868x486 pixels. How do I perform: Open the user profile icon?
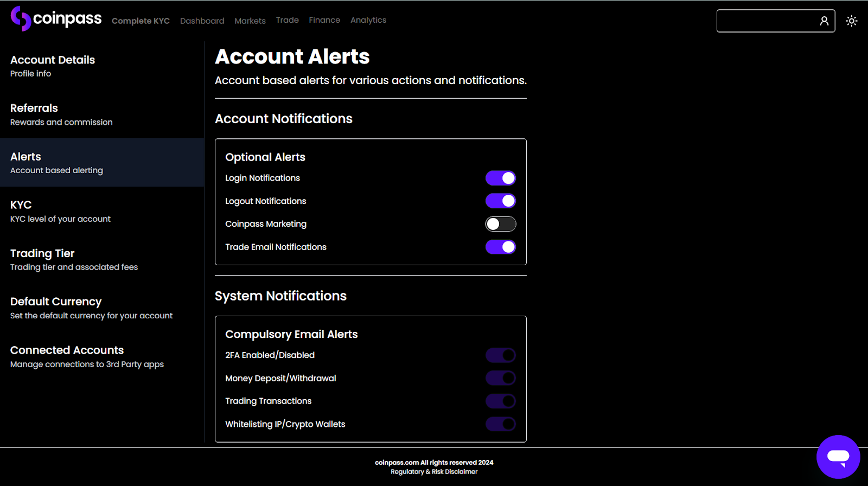point(824,21)
